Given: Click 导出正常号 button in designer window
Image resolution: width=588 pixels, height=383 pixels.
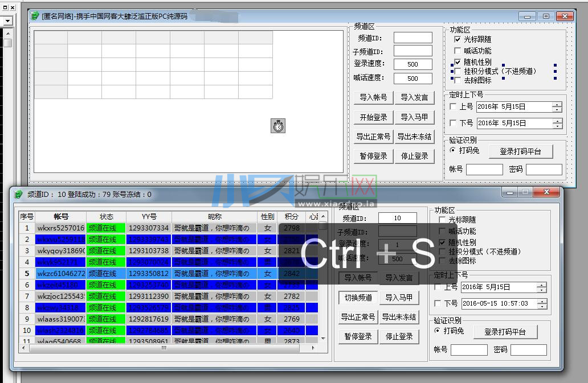Looking at the screenshot, I should click(x=373, y=137).
